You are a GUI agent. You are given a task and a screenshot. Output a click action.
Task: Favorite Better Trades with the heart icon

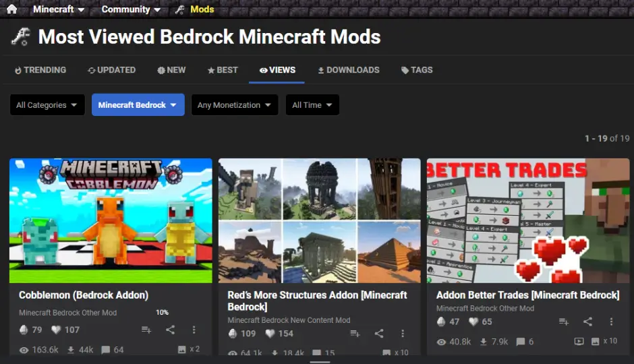point(473,322)
